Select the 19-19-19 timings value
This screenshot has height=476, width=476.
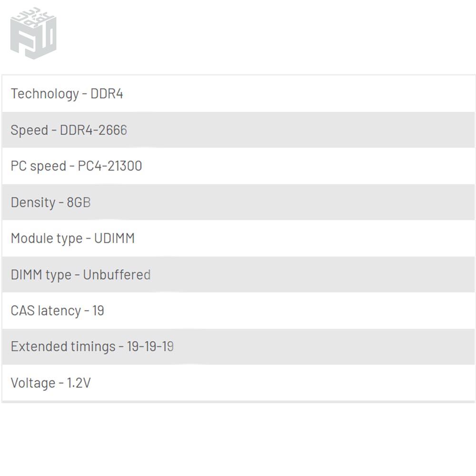click(x=150, y=347)
